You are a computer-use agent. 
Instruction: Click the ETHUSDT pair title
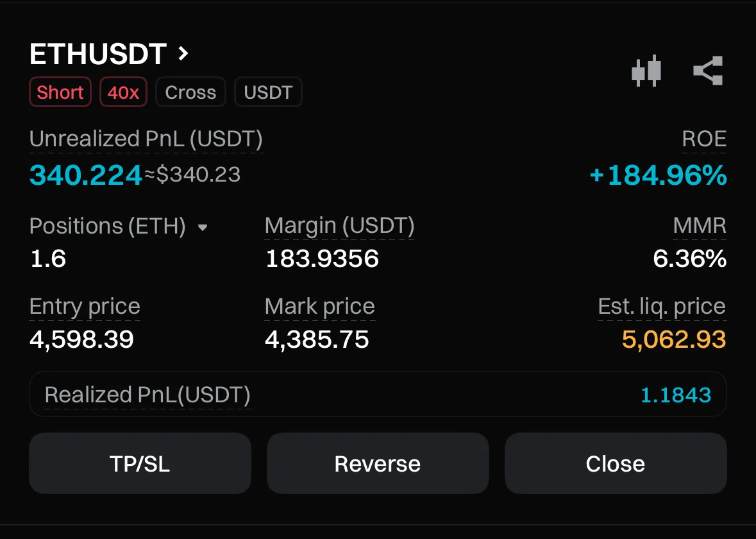[x=98, y=55]
